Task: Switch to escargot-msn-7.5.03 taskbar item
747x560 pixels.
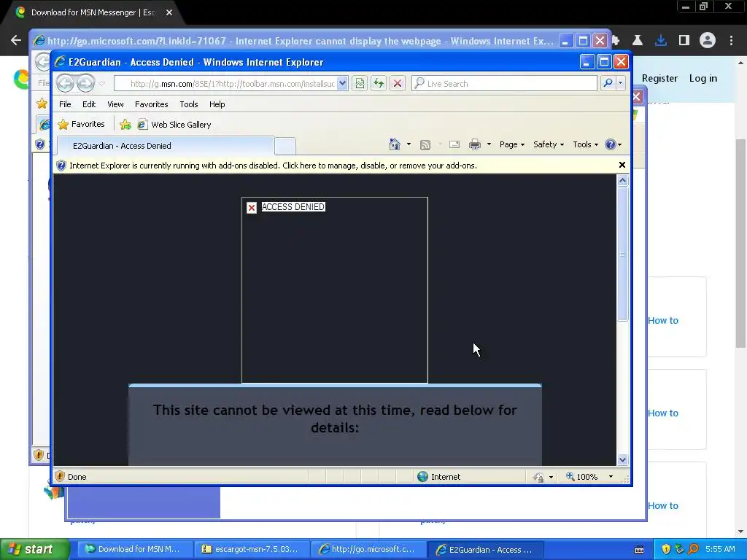Action: pyautogui.click(x=251, y=549)
